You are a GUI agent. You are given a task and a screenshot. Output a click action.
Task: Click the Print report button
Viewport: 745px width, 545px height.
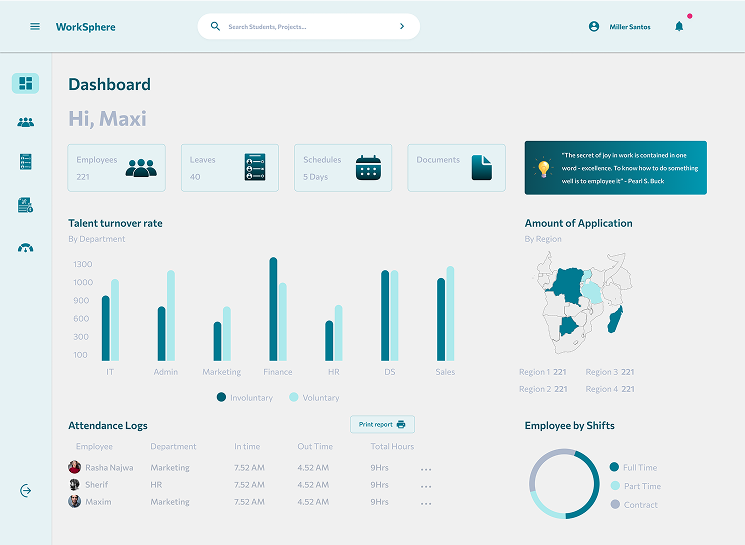(x=382, y=425)
